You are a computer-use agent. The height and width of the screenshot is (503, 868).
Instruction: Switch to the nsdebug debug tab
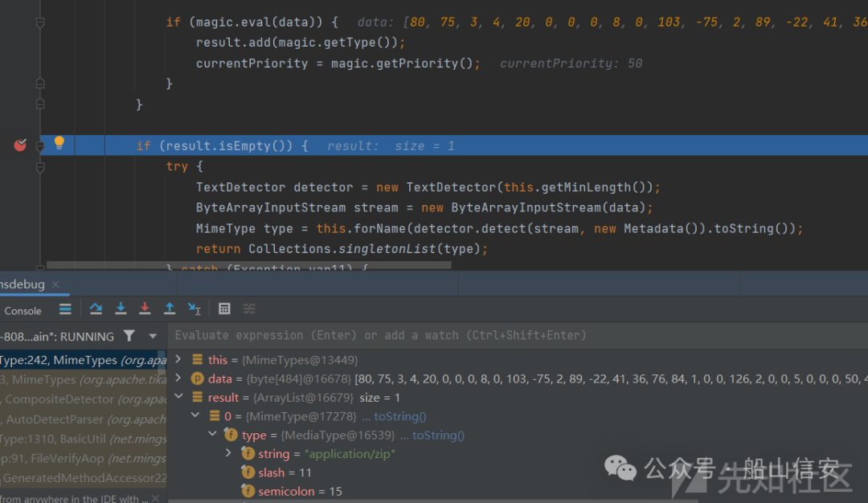[23, 284]
